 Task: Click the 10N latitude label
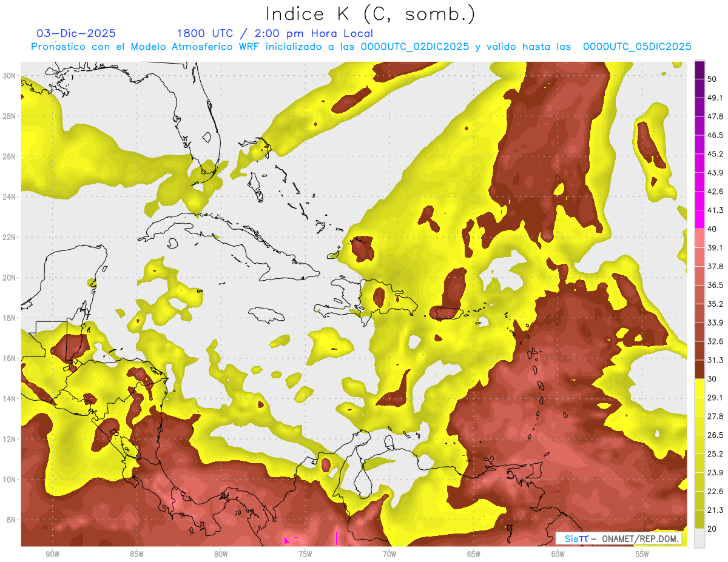(9, 480)
